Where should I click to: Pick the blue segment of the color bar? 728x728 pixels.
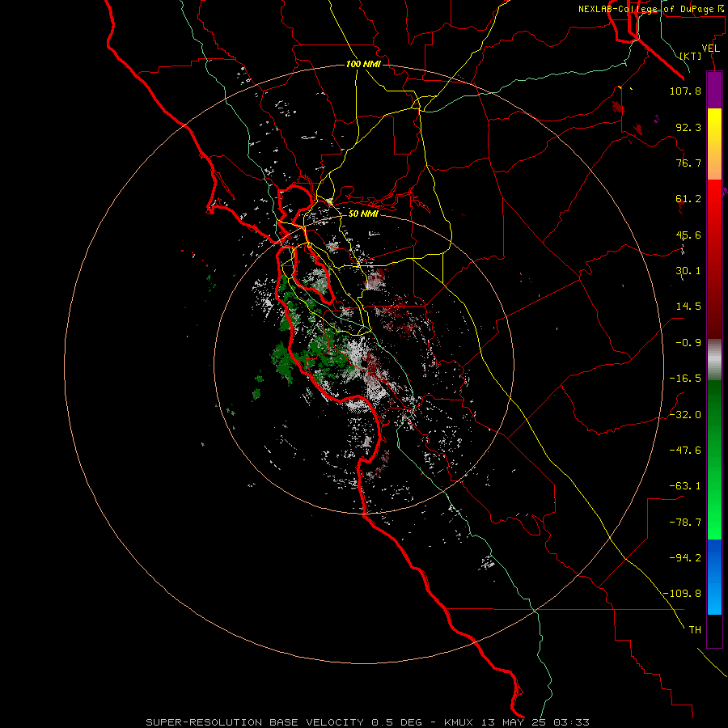pyautogui.click(x=714, y=577)
